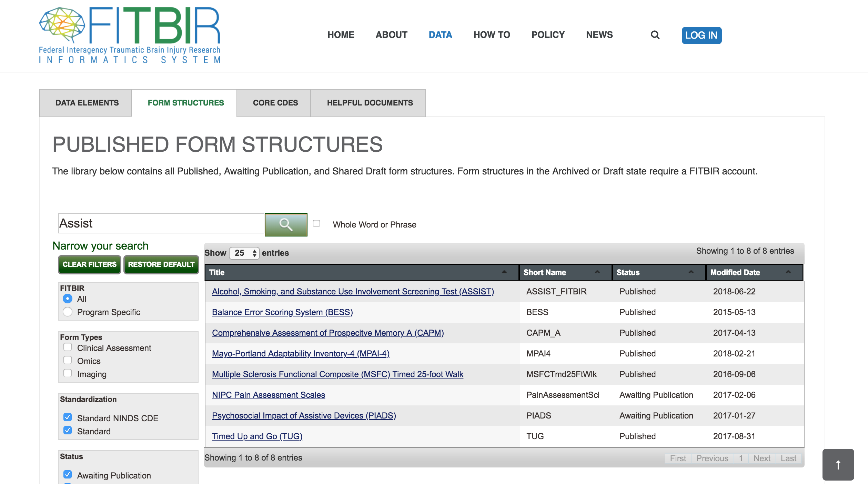
Task: Click the search text field containing Assist
Action: point(161,223)
